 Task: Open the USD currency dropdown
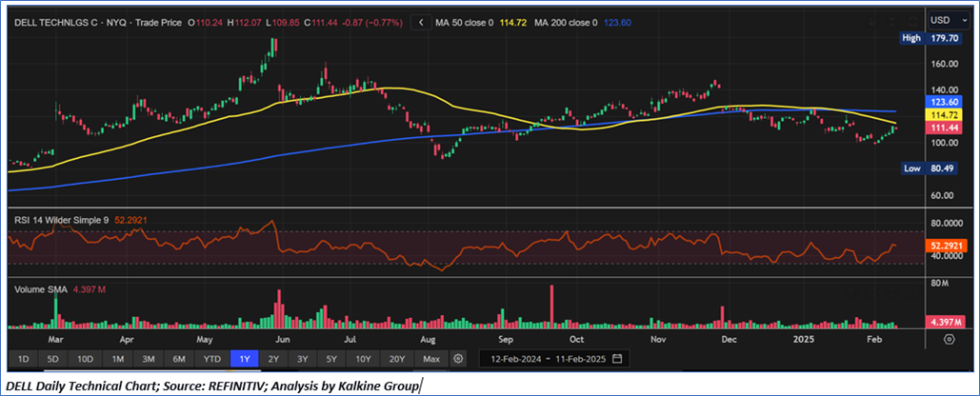click(x=949, y=20)
